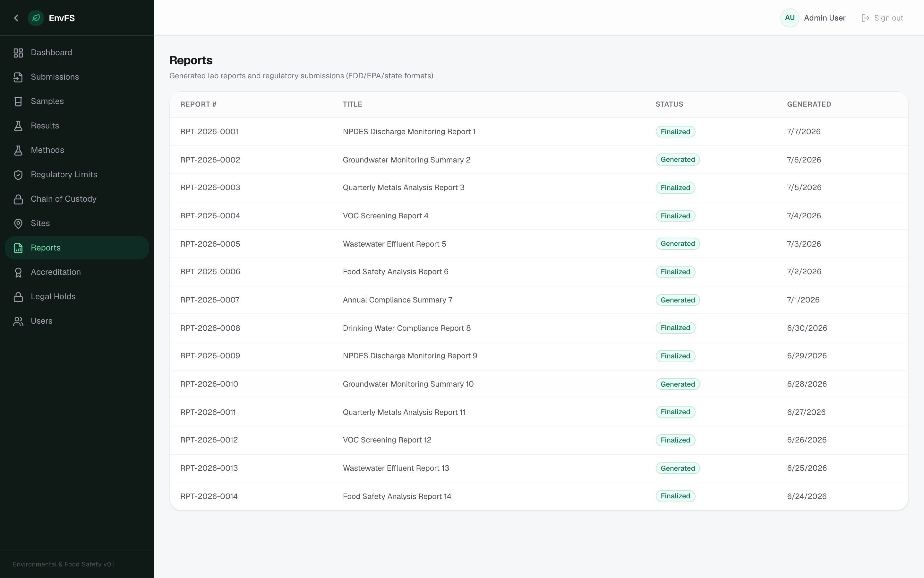The image size is (924, 578).
Task: Click the sign out arrow icon
Action: point(866,18)
